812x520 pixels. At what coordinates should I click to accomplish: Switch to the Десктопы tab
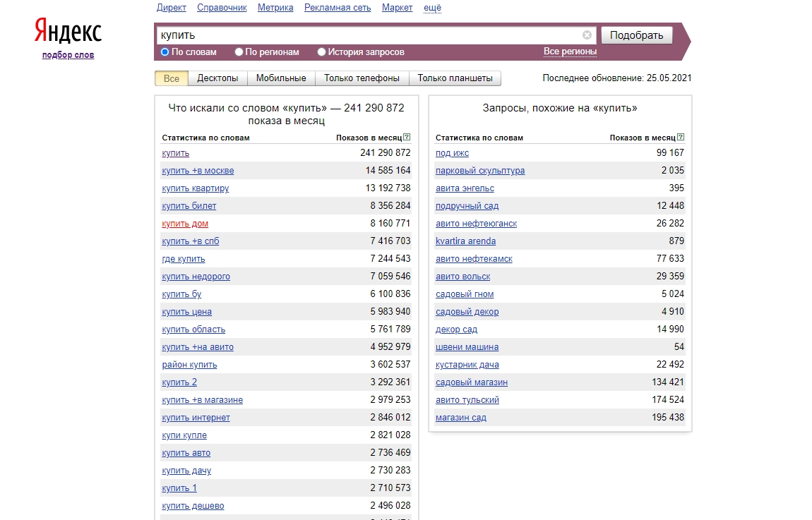pyautogui.click(x=217, y=78)
